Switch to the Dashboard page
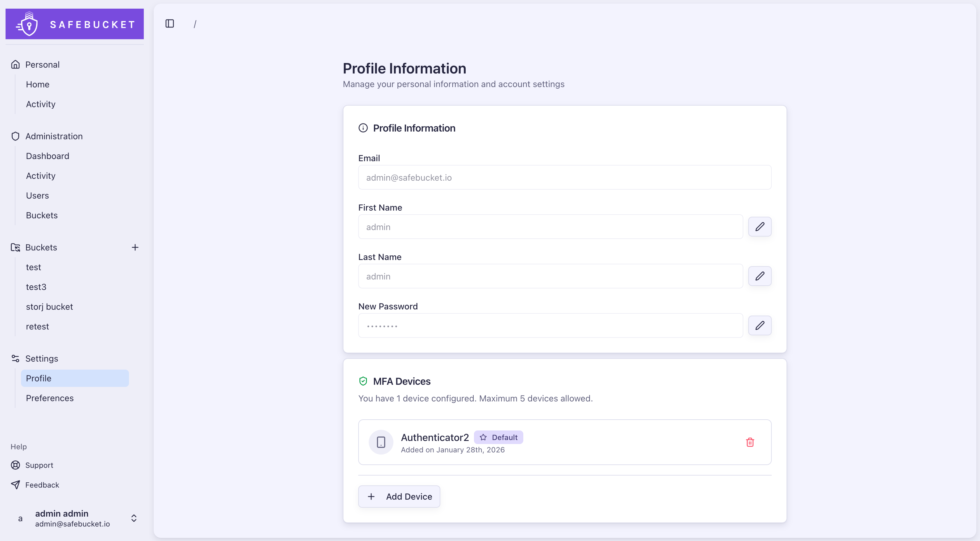Viewport: 980px width, 541px height. (48, 156)
